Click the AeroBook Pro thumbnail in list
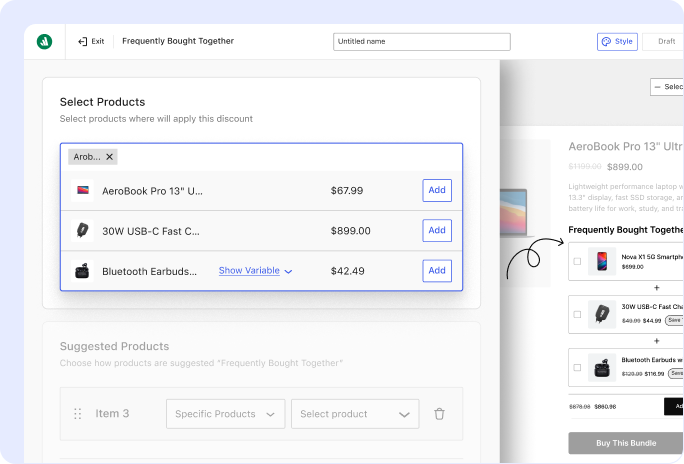The height and width of the screenshot is (464, 684). click(82, 190)
